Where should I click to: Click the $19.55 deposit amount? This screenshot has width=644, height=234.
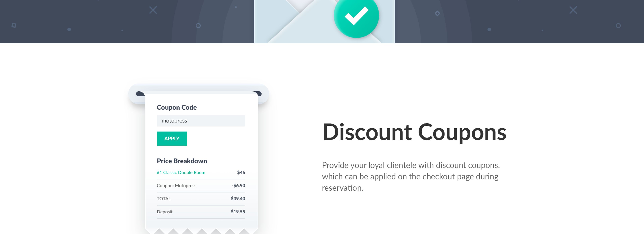tap(238, 212)
